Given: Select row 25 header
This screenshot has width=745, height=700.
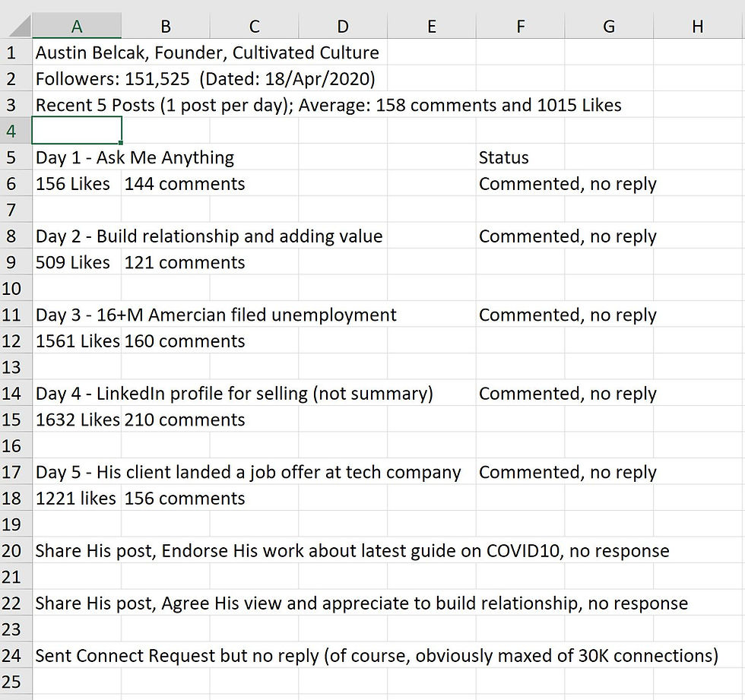Looking at the screenshot, I should click(x=16, y=682).
